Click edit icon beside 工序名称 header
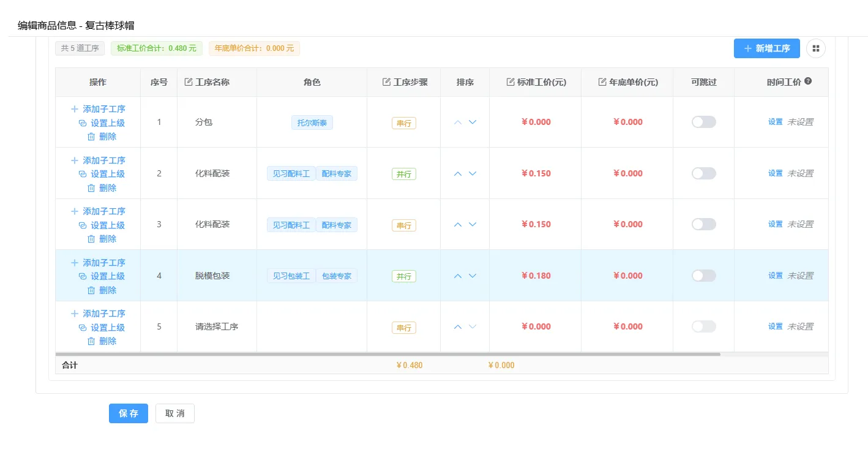The width and height of the screenshot is (868, 452). point(189,82)
